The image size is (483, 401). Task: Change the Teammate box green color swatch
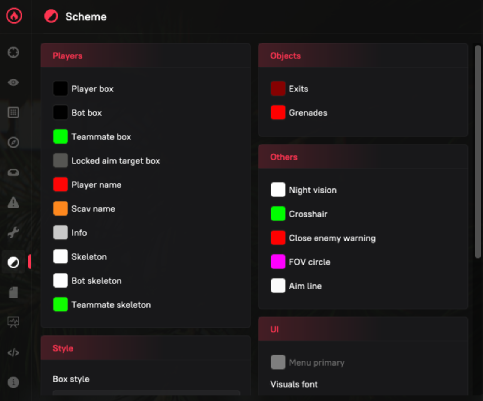tap(60, 137)
